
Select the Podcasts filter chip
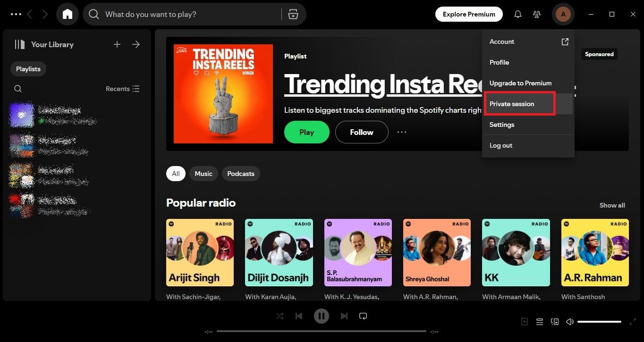(x=241, y=174)
